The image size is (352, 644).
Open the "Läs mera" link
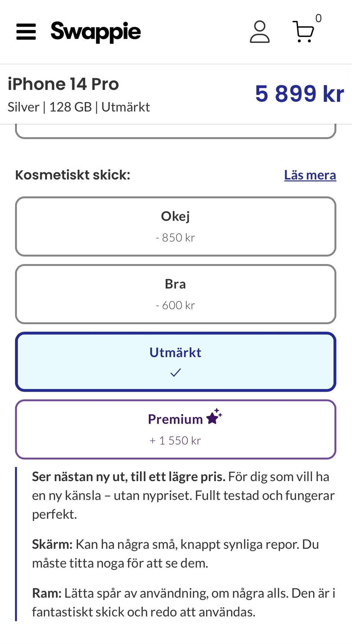point(310,175)
